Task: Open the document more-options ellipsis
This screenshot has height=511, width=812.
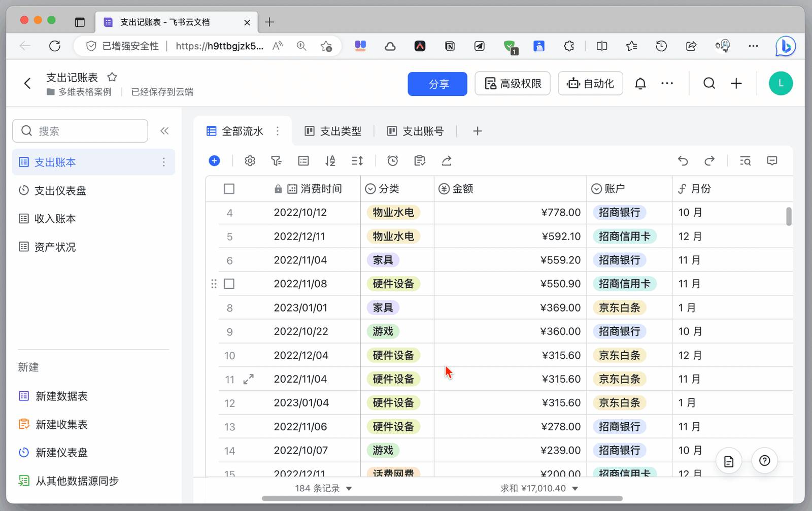Action: tap(667, 83)
